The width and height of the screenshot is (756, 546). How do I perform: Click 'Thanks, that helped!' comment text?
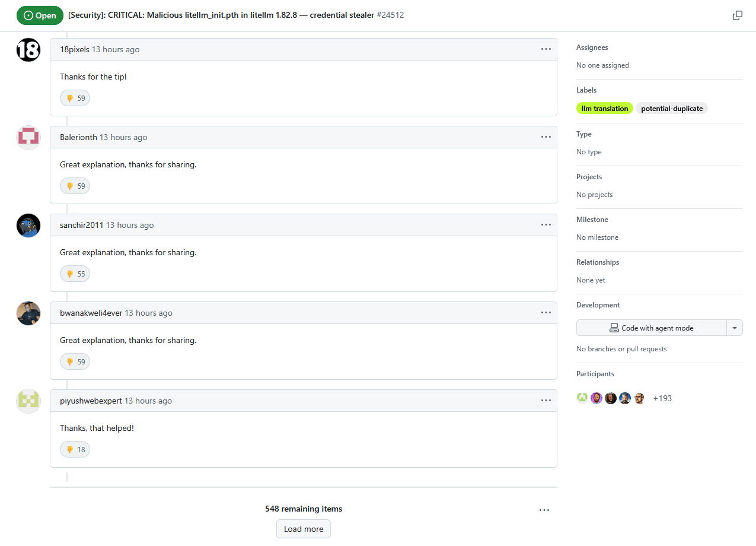pyautogui.click(x=97, y=428)
